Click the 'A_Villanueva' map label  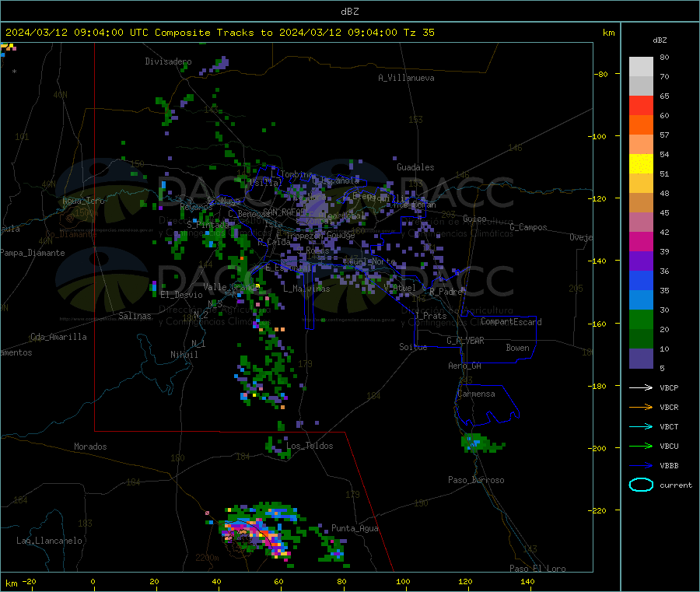point(406,78)
